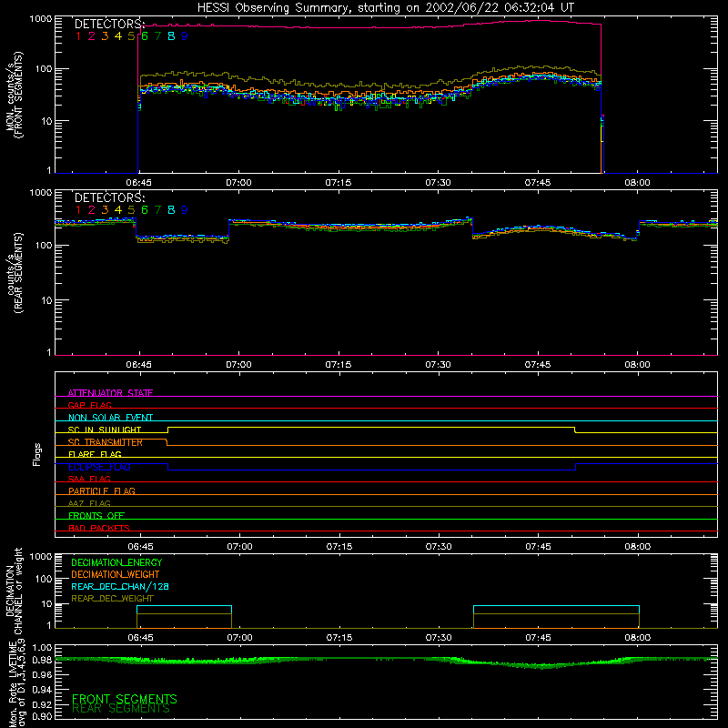Click detector 3 in front segments legend
The width and height of the screenshot is (728, 728).
[105, 36]
